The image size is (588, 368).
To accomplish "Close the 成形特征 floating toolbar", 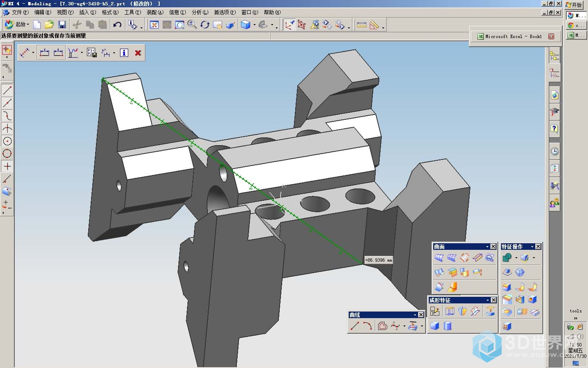I will pos(494,300).
